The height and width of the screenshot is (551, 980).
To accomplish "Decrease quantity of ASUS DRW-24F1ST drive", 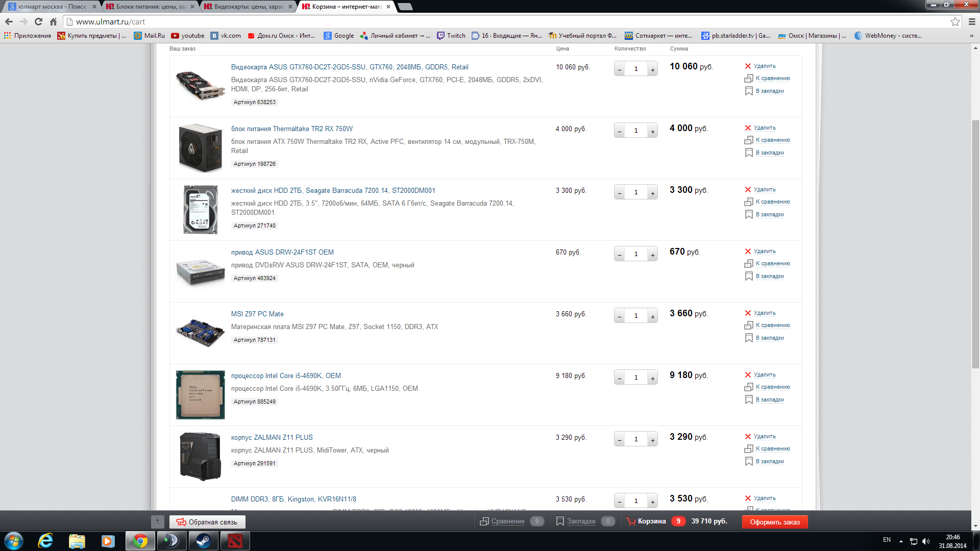I will pyautogui.click(x=620, y=255).
